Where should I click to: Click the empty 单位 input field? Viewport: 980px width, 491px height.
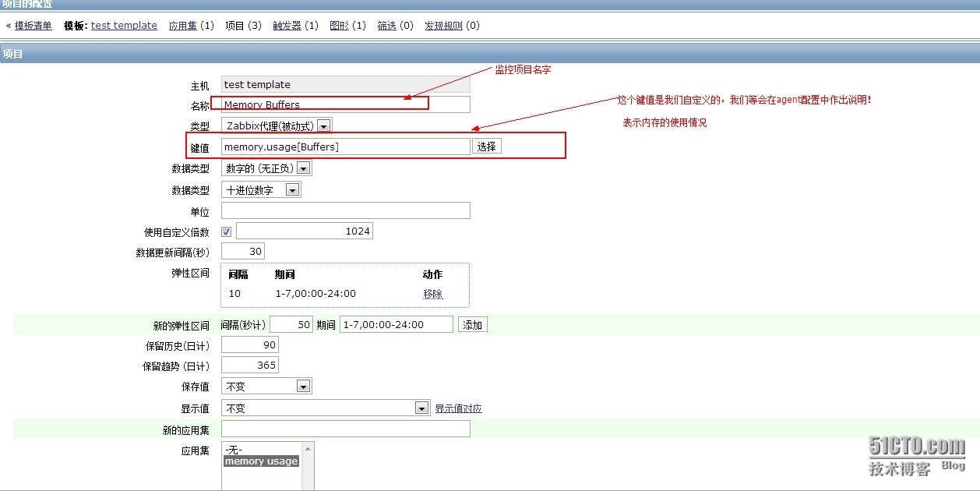(x=346, y=210)
